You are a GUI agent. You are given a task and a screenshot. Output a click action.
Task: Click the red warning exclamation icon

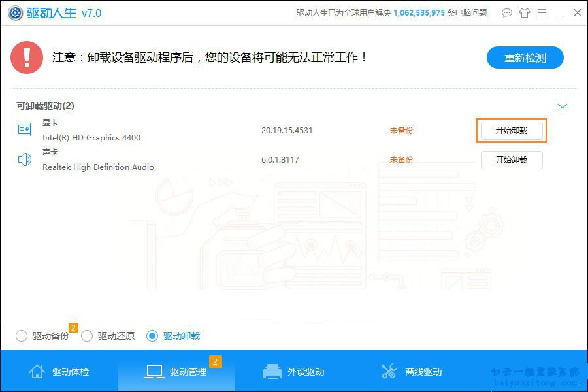tap(27, 57)
